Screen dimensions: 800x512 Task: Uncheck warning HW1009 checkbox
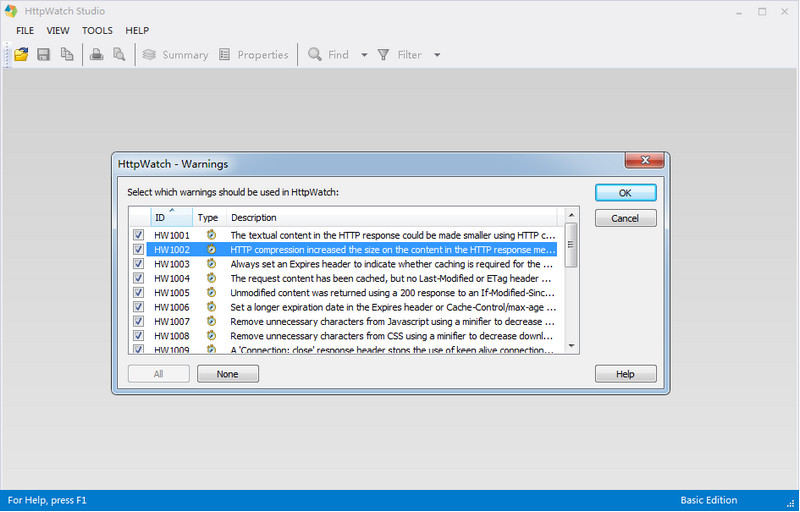138,349
